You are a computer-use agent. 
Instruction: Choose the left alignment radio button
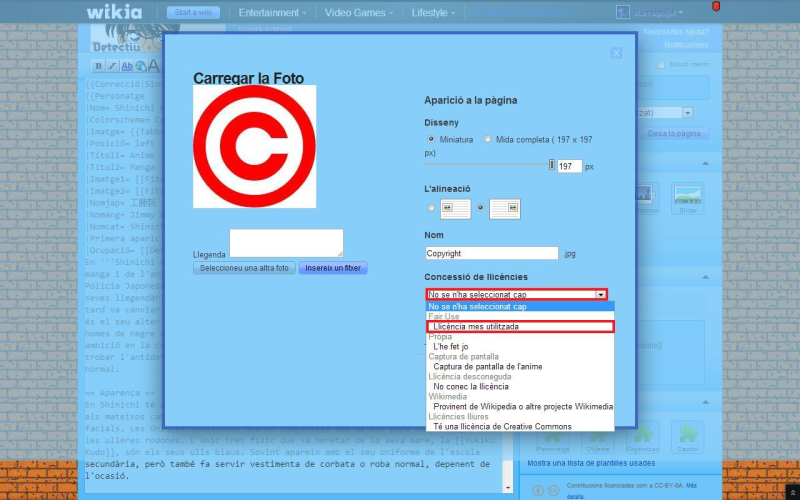pos(431,209)
